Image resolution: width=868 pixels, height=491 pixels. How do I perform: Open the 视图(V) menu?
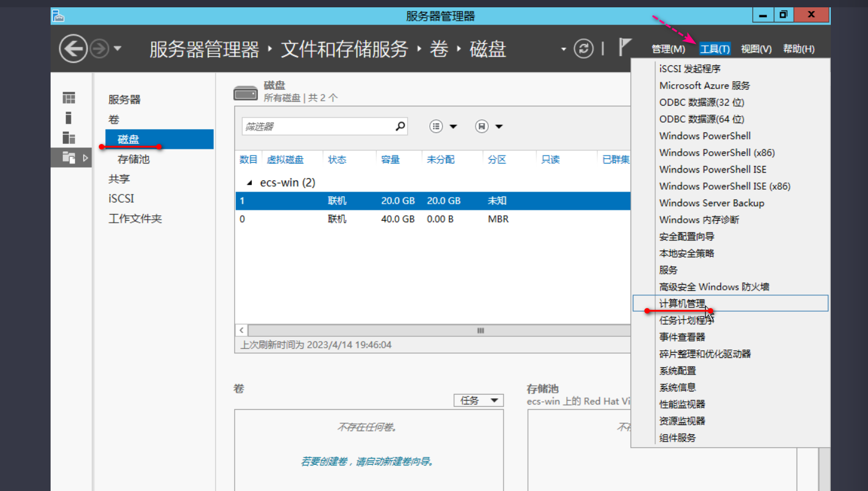point(756,49)
